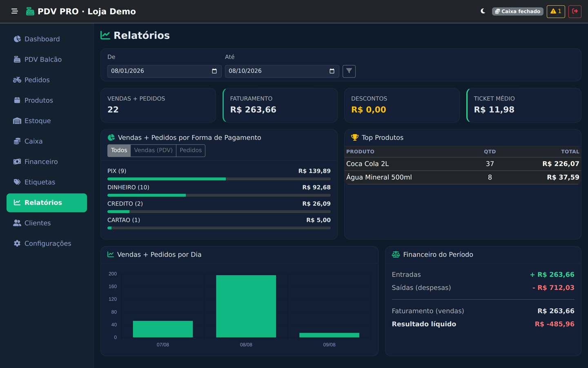Apply the date filter funnel button

pyautogui.click(x=349, y=71)
